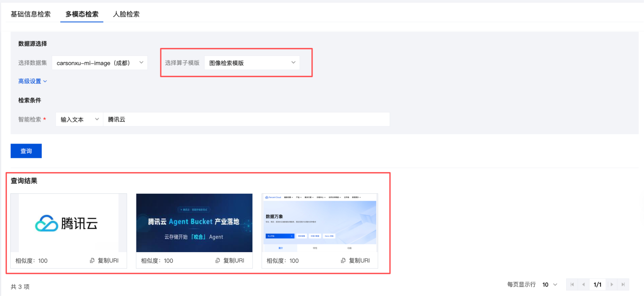Click the 智能检索 required field label
The image size is (644, 296).
click(32, 119)
